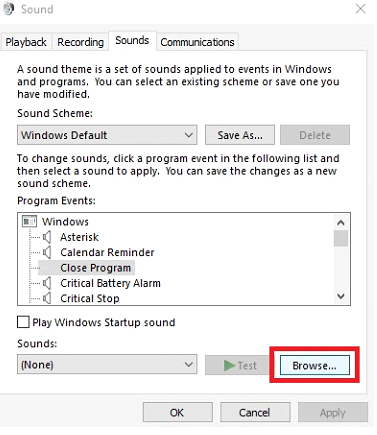The width and height of the screenshot is (377, 435).
Task: Click the event list scroll up arrow
Action: tap(341, 222)
